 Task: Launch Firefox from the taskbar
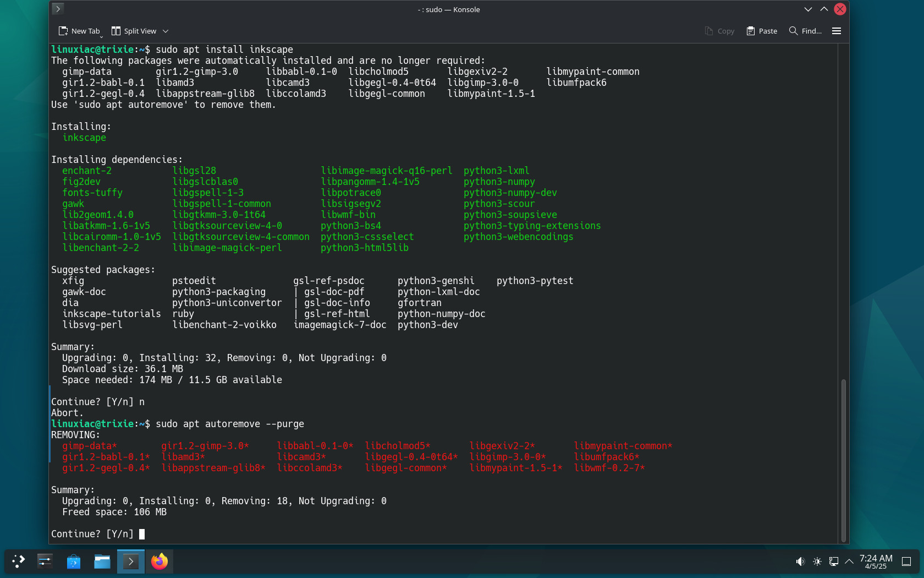pos(159,561)
